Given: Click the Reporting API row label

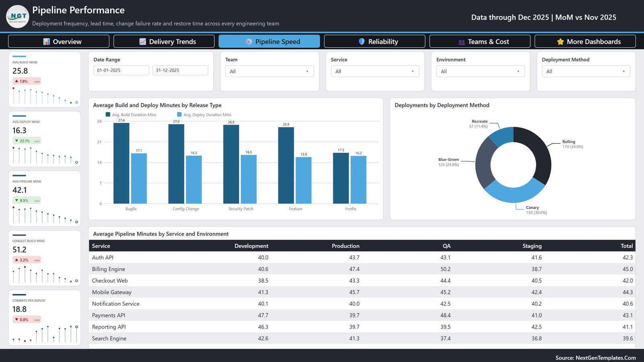Looking at the screenshot, I should coord(109,327).
